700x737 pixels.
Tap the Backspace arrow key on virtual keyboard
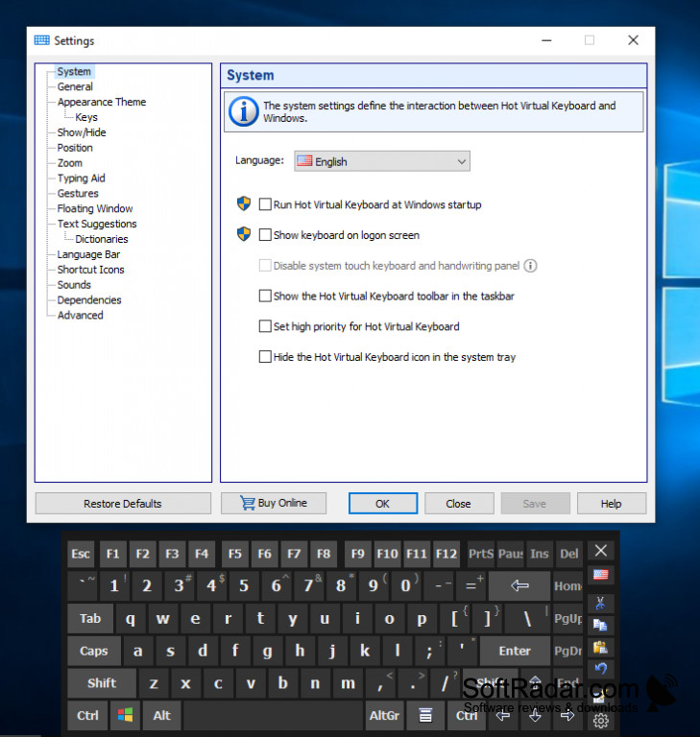click(x=519, y=585)
